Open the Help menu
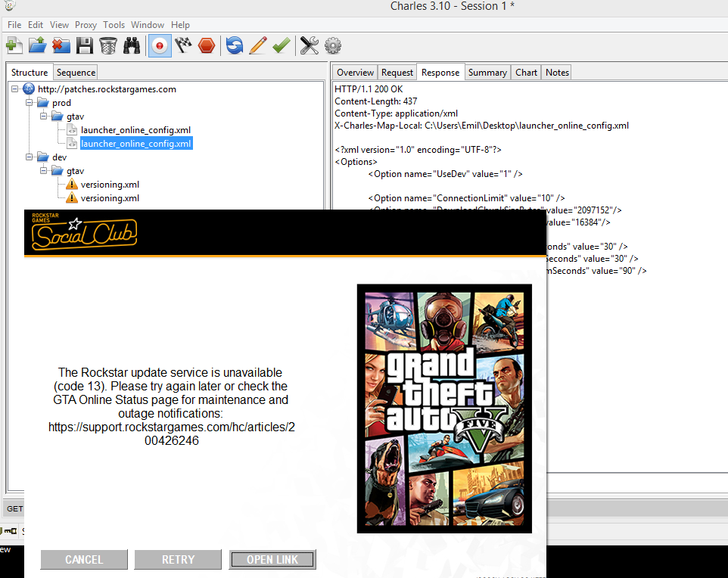Viewport: 728px width, 578px height. (x=180, y=25)
